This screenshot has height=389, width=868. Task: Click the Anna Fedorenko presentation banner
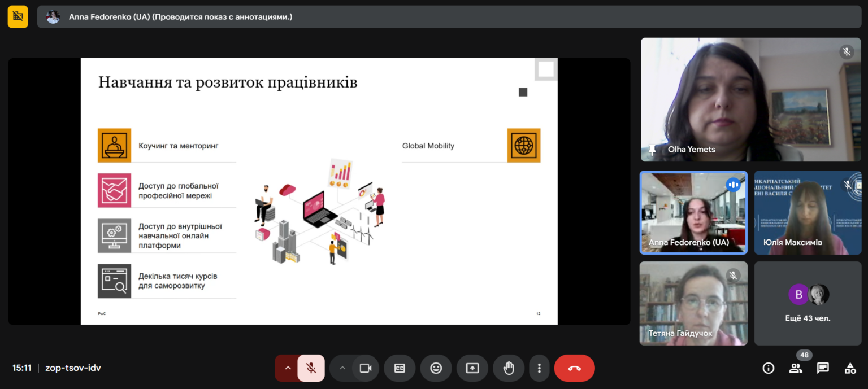pos(449,17)
